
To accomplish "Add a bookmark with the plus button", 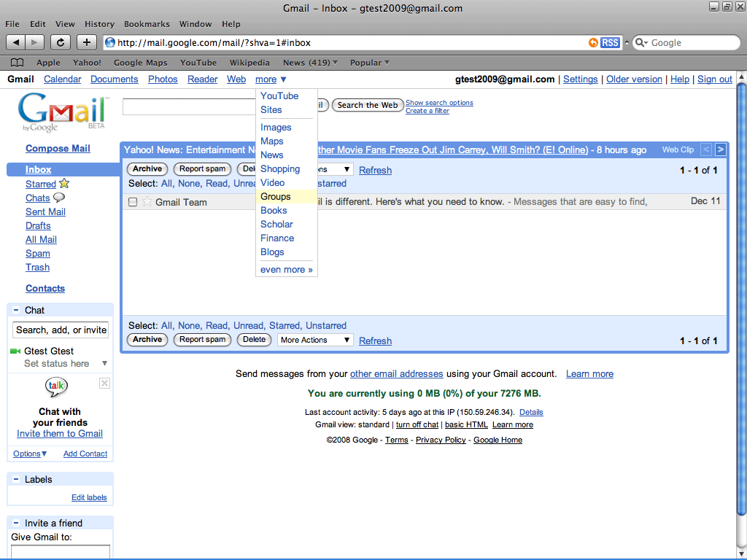I will [86, 42].
